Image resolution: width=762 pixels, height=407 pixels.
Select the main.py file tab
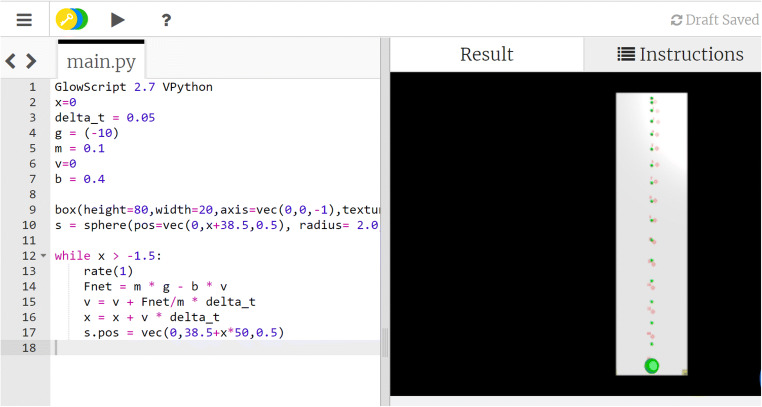point(101,62)
